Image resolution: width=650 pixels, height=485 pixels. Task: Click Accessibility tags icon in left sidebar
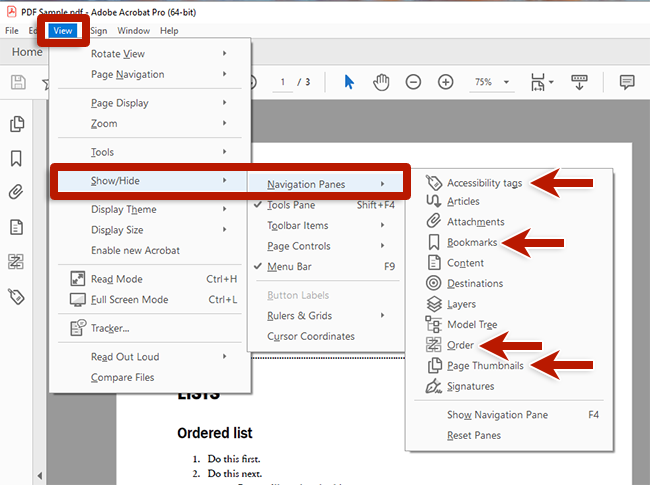pos(16,296)
